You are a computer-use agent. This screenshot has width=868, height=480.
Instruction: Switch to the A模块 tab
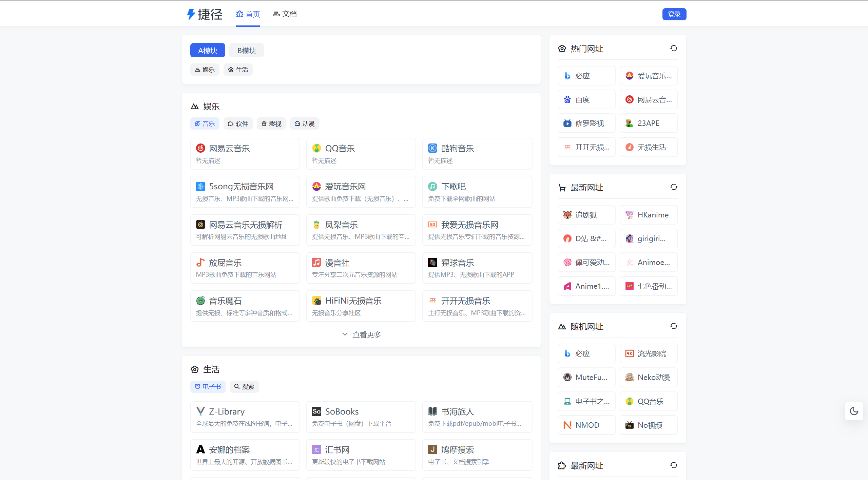[x=208, y=51]
